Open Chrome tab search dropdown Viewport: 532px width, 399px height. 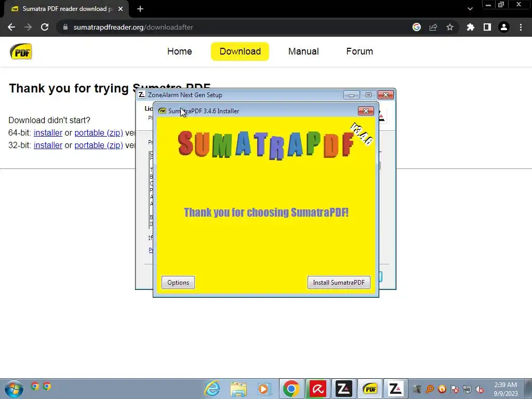coord(470,9)
